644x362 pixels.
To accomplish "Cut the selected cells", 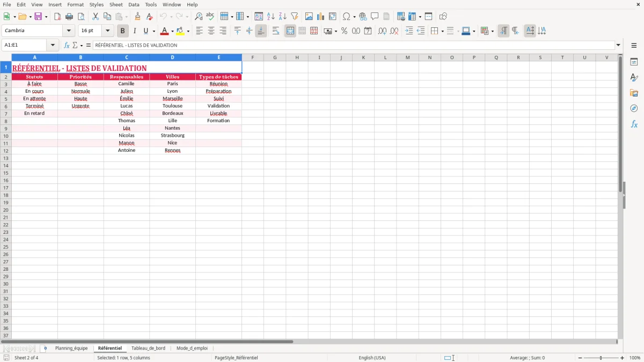I will click(96, 17).
